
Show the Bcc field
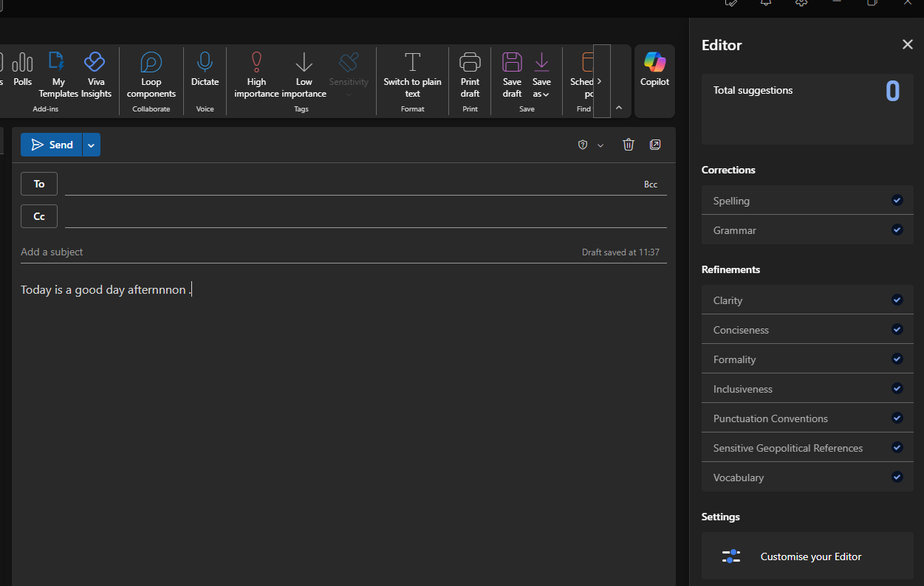click(x=651, y=185)
